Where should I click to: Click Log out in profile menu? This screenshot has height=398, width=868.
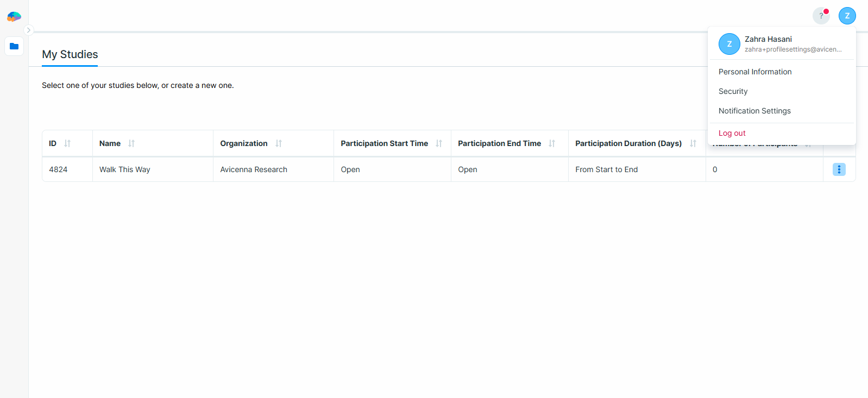[x=732, y=133]
